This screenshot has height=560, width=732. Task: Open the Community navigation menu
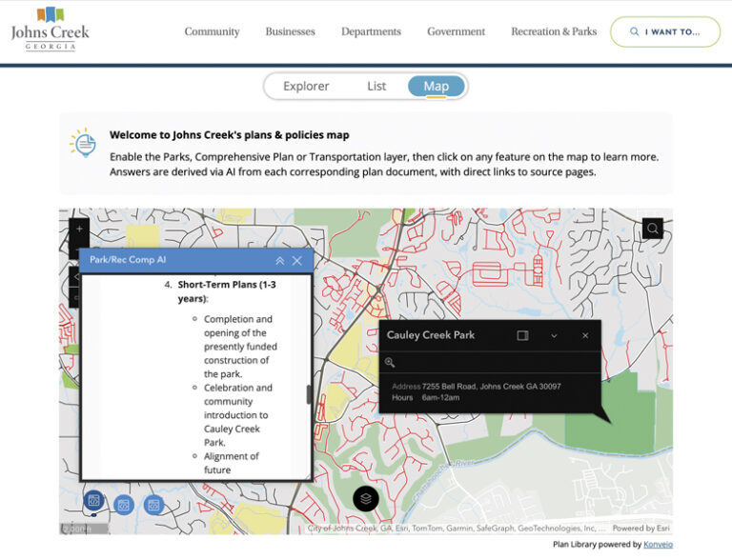tap(212, 31)
